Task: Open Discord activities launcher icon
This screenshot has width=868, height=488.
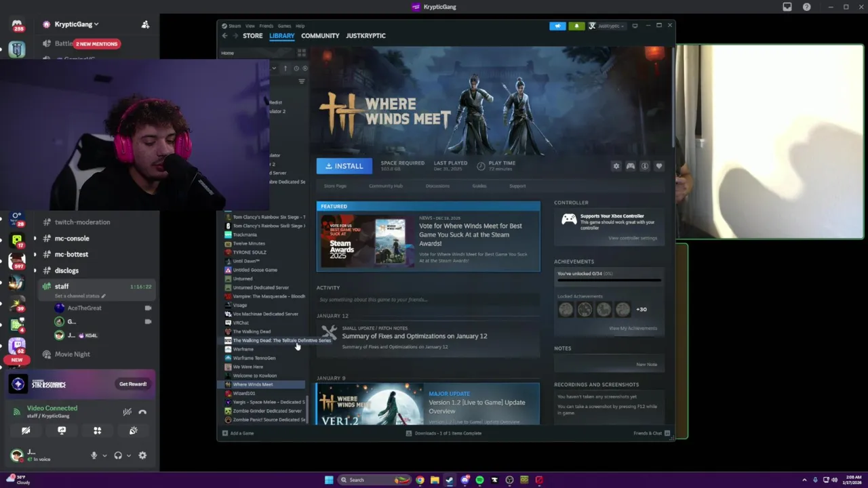Action: tap(97, 430)
